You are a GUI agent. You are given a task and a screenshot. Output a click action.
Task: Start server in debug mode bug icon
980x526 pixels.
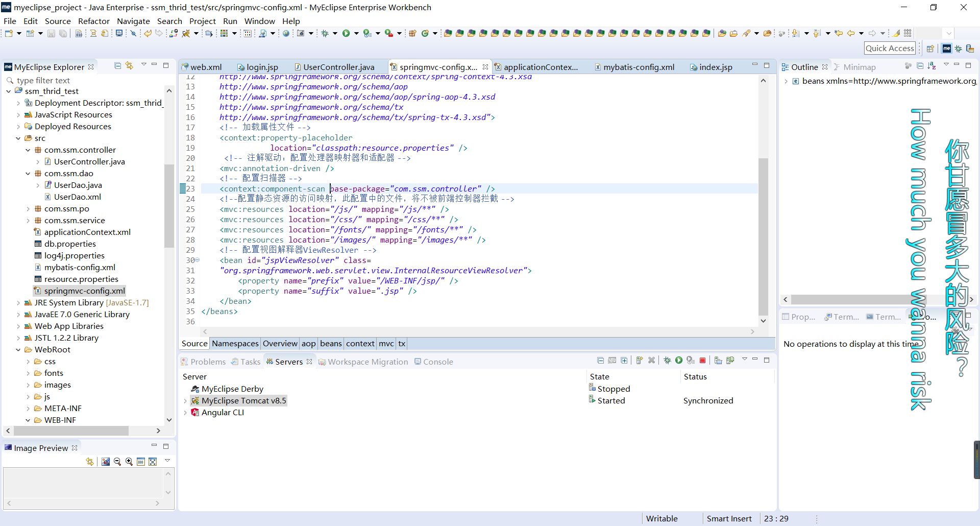pos(667,361)
